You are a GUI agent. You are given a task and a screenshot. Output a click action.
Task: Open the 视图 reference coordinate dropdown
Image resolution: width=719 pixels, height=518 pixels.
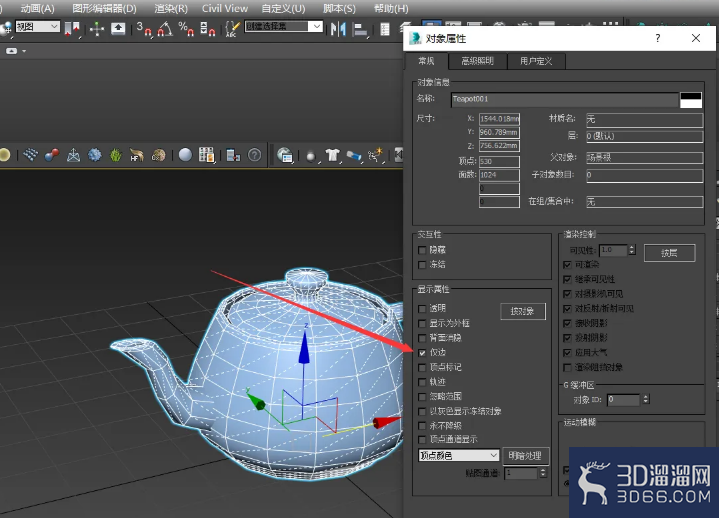(x=38, y=27)
